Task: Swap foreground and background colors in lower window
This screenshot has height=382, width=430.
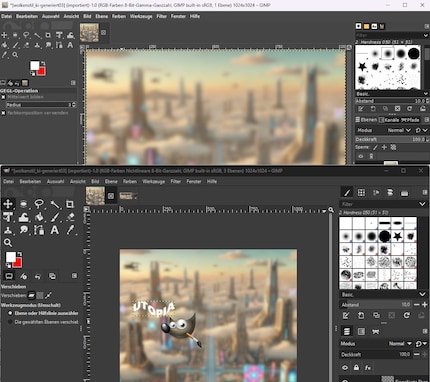Action: click(x=20, y=254)
